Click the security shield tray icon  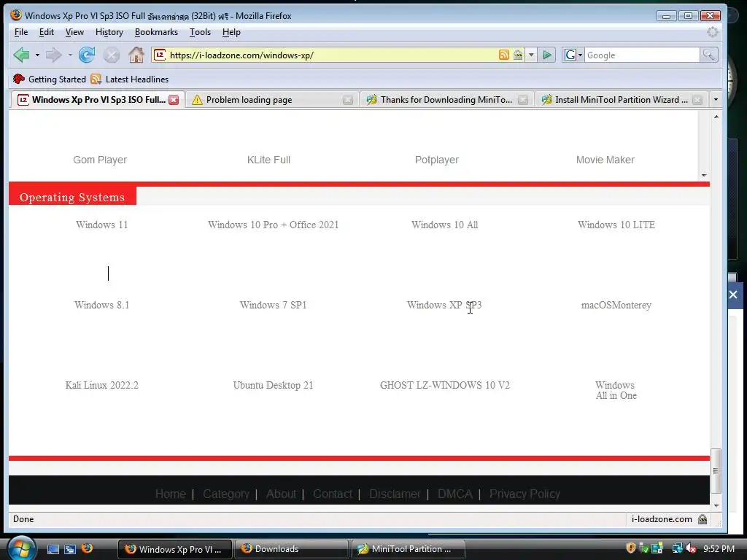(x=631, y=548)
